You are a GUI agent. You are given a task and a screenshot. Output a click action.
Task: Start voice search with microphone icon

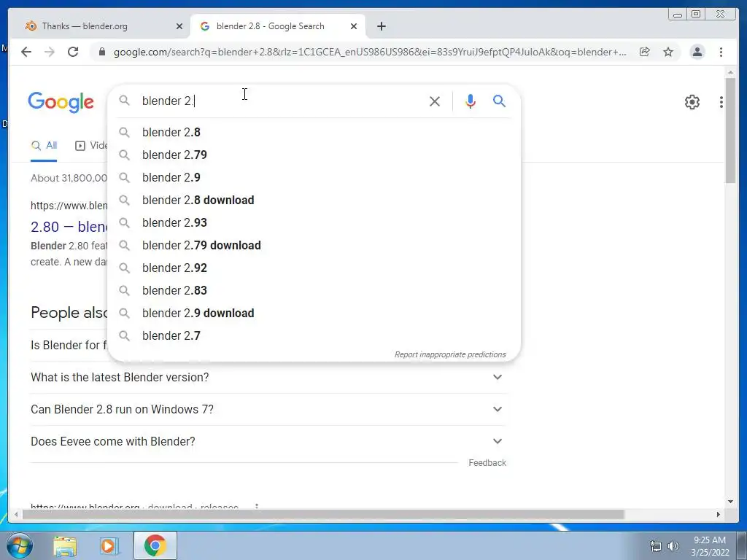[x=471, y=101]
